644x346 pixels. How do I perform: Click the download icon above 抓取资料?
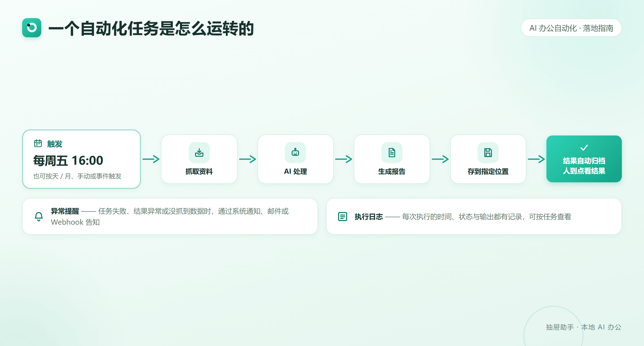[x=199, y=153]
